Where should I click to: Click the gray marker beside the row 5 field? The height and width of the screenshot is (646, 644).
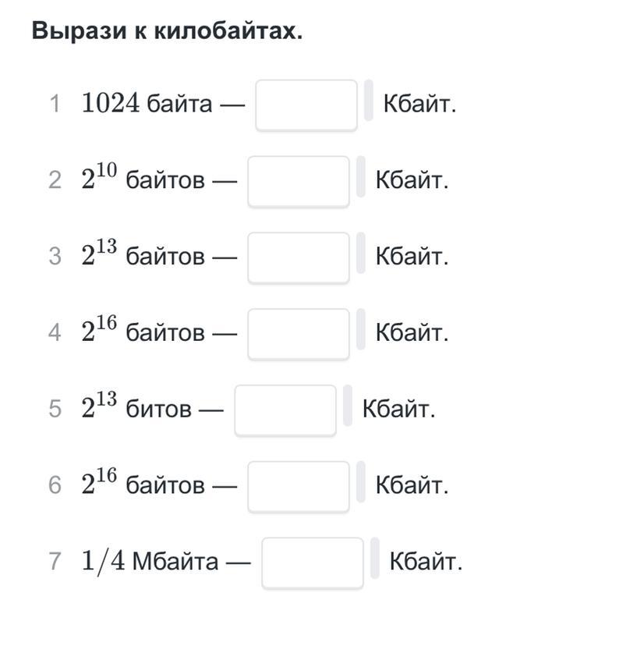point(348,405)
